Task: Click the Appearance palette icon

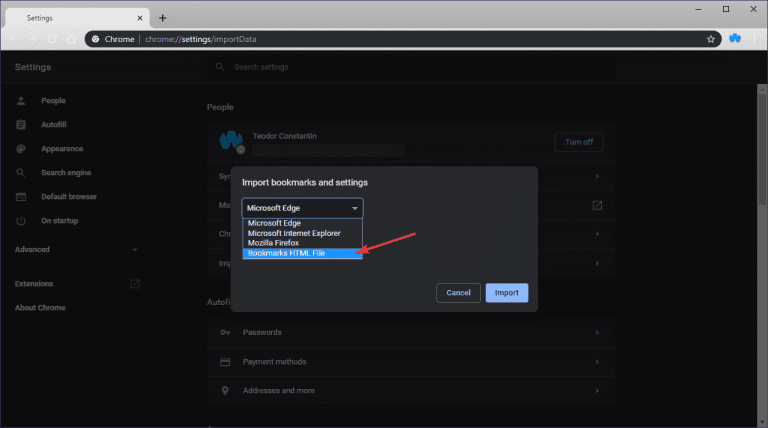Action: tap(21, 149)
